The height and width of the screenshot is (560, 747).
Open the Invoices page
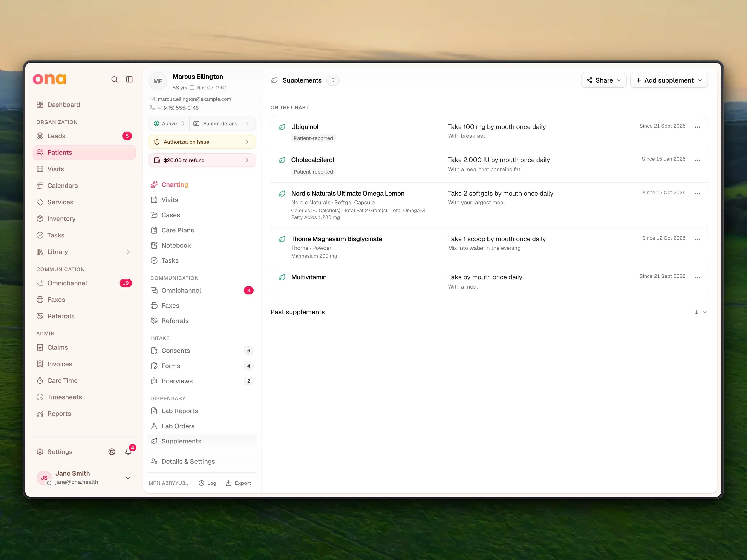[x=84, y=364]
